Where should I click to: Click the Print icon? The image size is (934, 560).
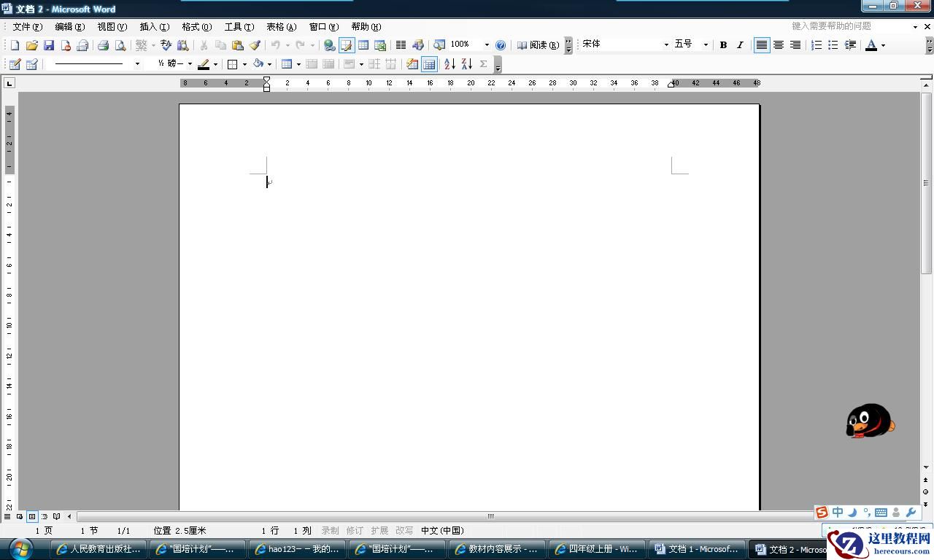pos(103,45)
